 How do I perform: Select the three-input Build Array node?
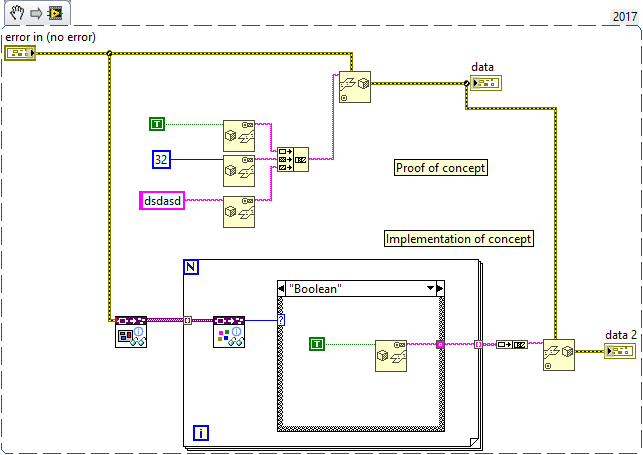point(293,159)
